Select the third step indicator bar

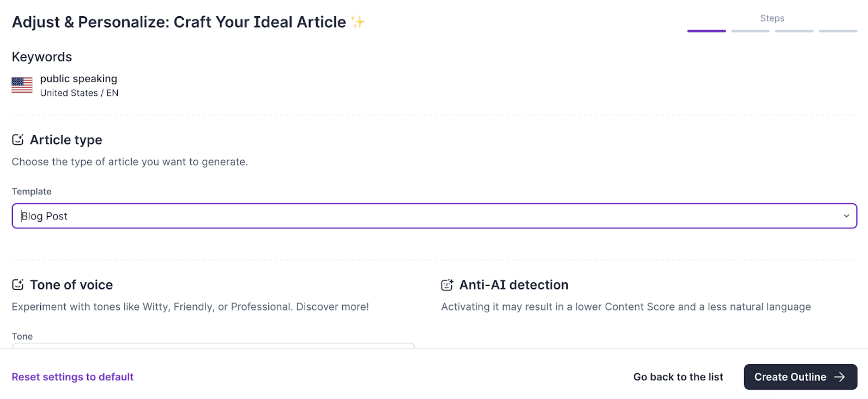tap(794, 31)
